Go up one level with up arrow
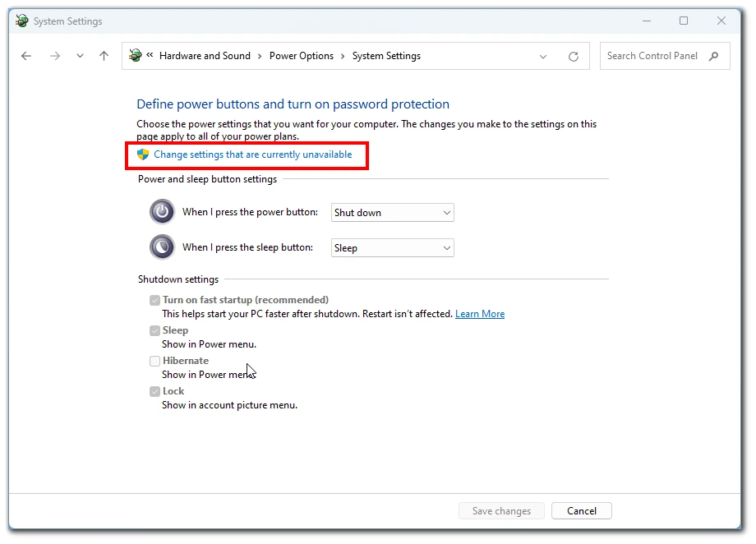Screen dimensions: 756x544 click(104, 56)
